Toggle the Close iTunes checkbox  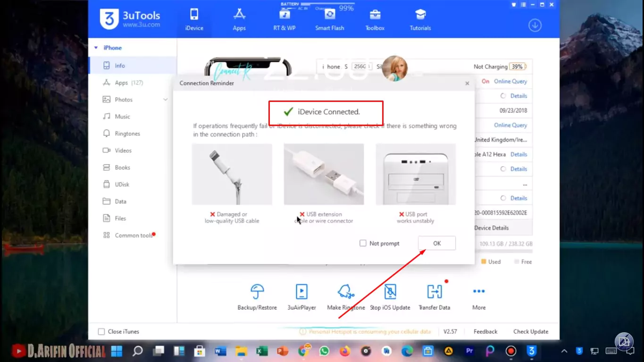click(x=101, y=332)
